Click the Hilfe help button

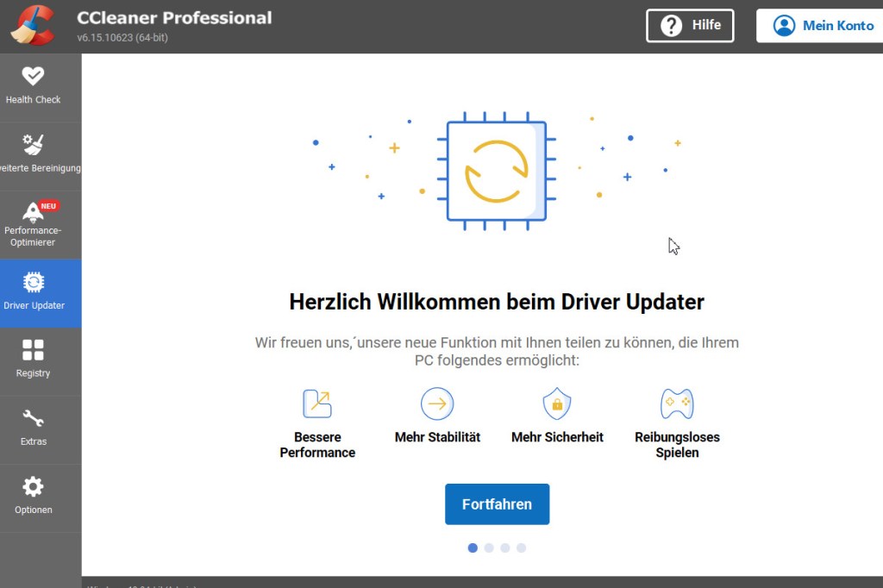point(690,25)
